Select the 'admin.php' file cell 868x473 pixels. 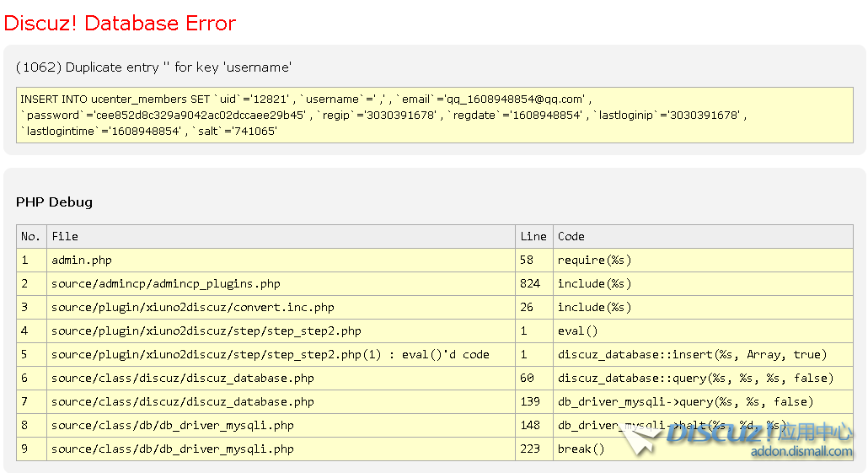tap(281, 261)
